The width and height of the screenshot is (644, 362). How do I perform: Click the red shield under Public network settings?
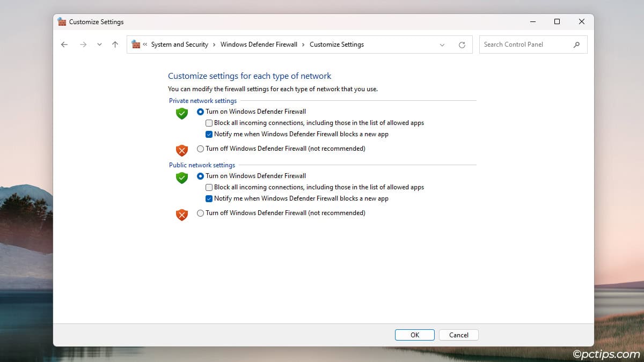tap(181, 215)
